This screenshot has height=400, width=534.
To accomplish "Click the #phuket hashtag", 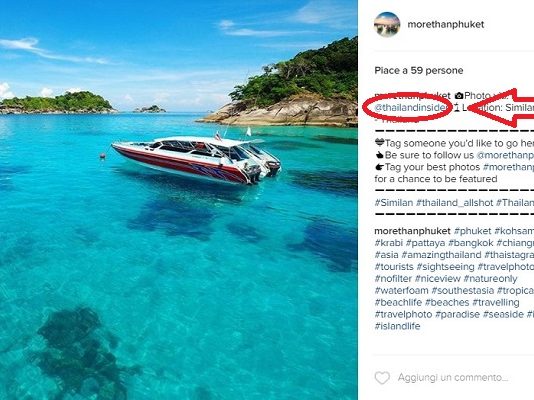I will pyautogui.click(x=473, y=231).
